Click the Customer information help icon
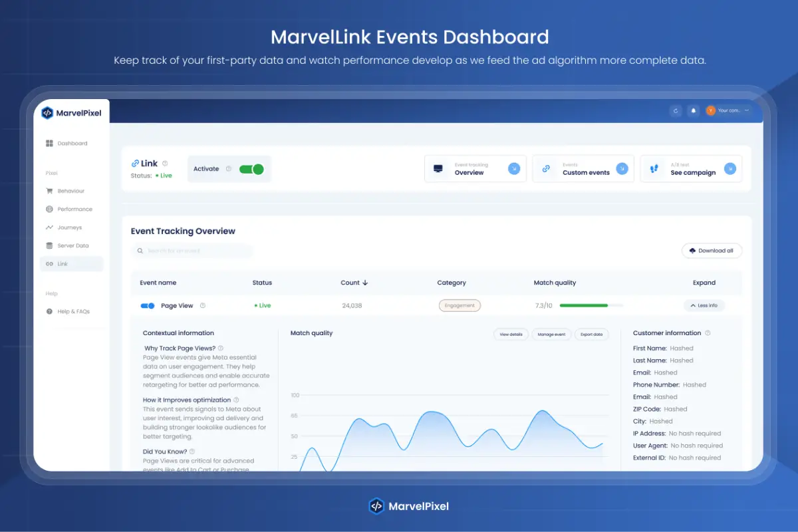 pos(708,333)
